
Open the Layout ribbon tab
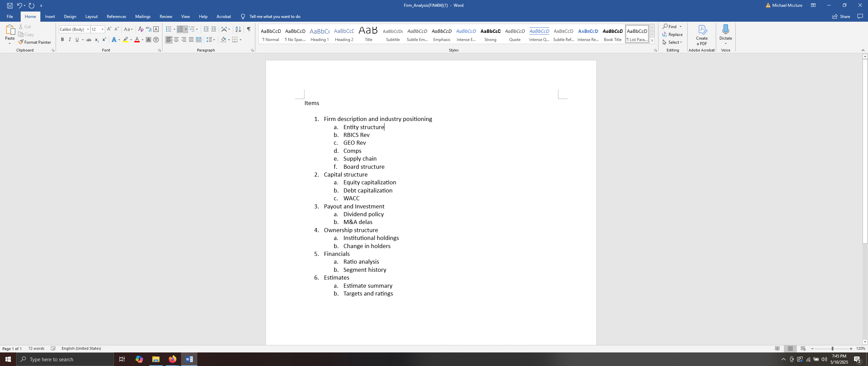pos(91,16)
